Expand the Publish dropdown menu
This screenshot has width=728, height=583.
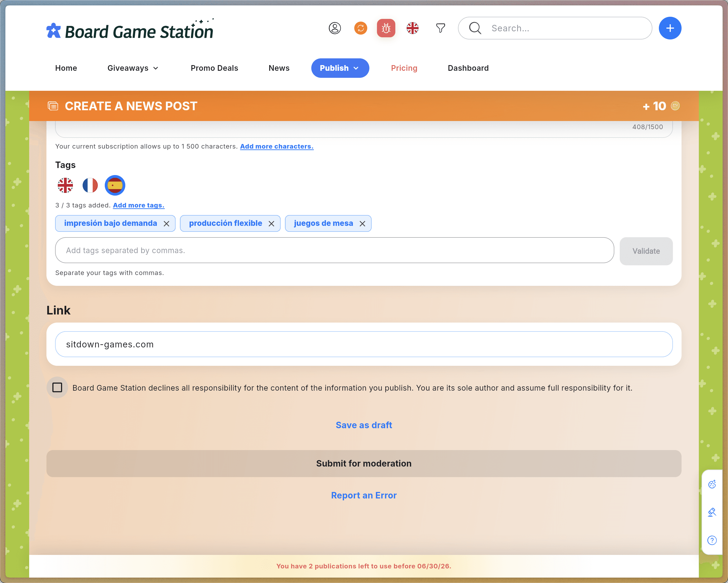(x=340, y=68)
